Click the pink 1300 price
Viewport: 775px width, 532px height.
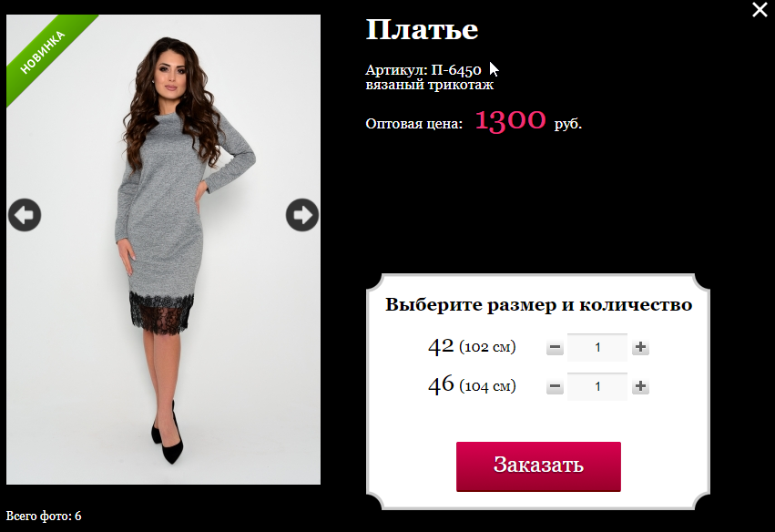click(510, 120)
